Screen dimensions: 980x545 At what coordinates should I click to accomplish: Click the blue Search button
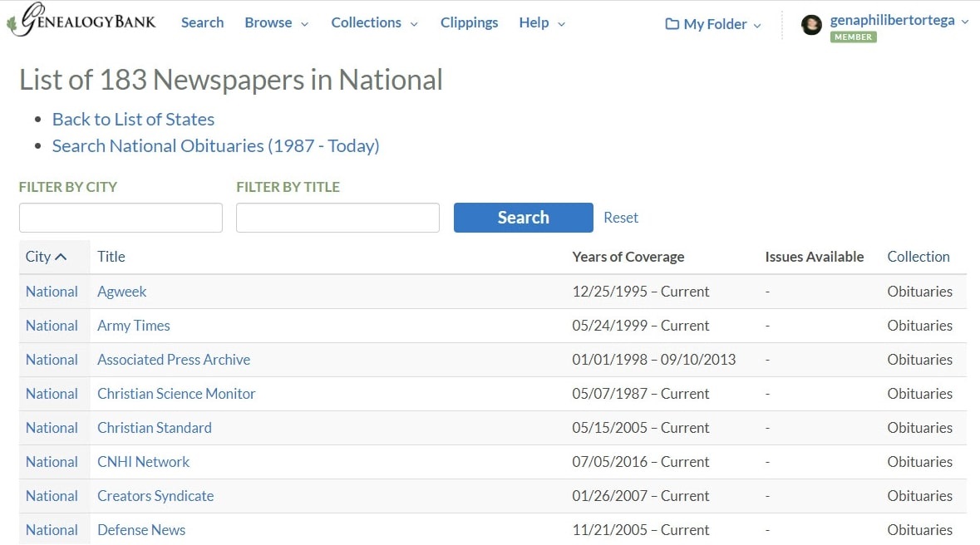click(x=523, y=218)
